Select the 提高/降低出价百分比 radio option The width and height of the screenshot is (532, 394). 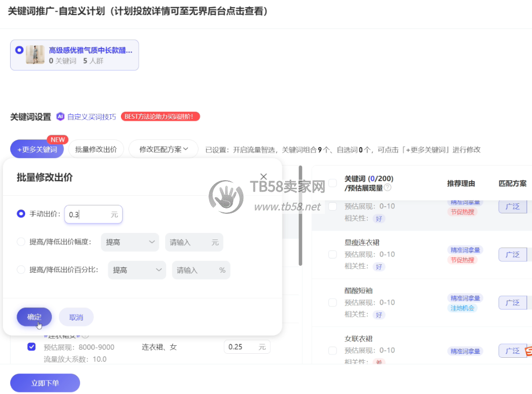(21, 270)
